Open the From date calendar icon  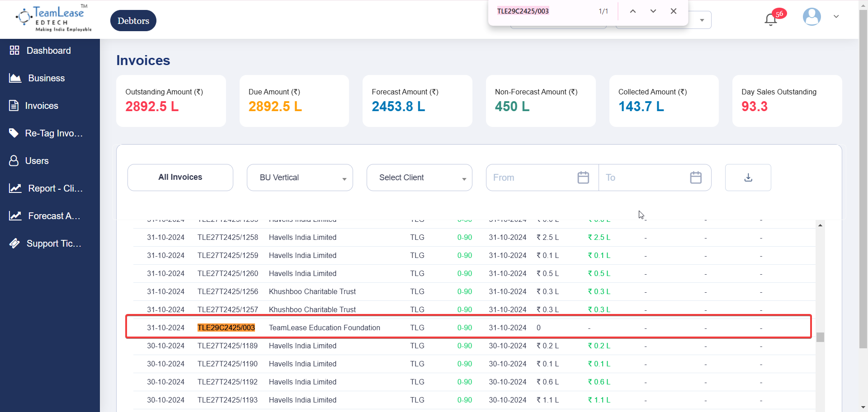(x=583, y=178)
